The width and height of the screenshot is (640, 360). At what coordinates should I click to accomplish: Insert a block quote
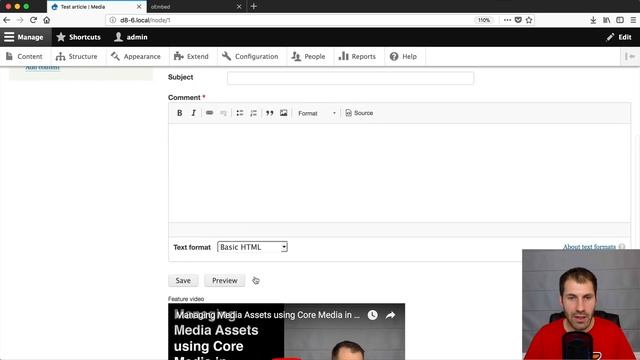click(x=269, y=113)
